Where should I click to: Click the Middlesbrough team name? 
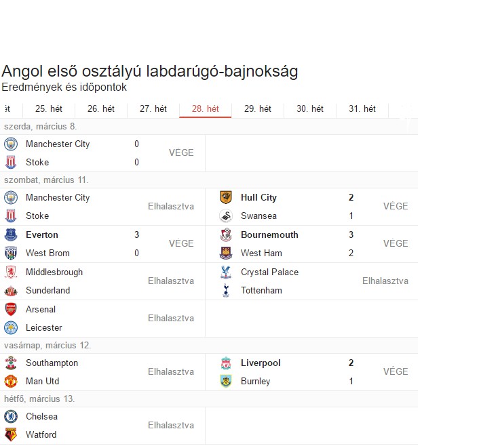[54, 272]
